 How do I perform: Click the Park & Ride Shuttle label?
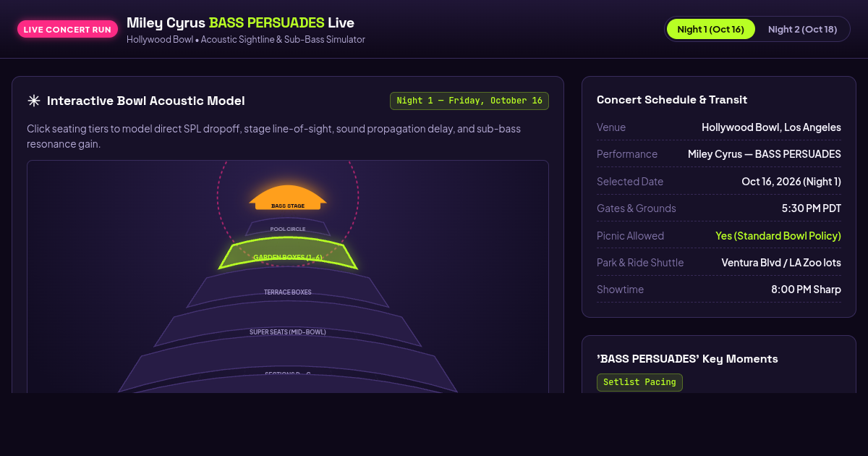(x=640, y=263)
